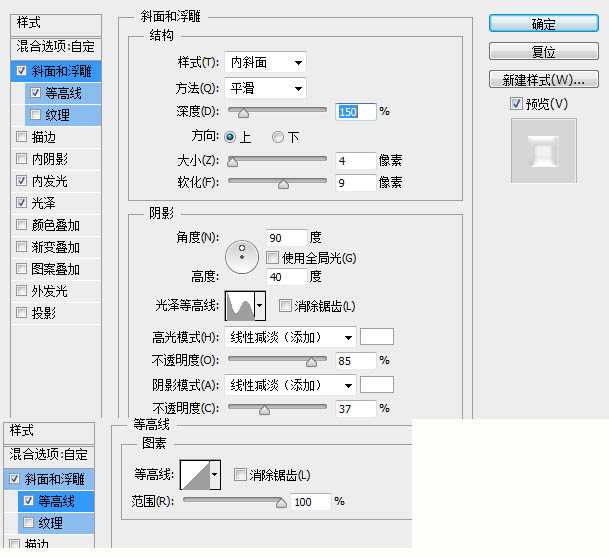609x557 pixels.
Task: Click the 软化 input field showing 9
Action: click(355, 183)
